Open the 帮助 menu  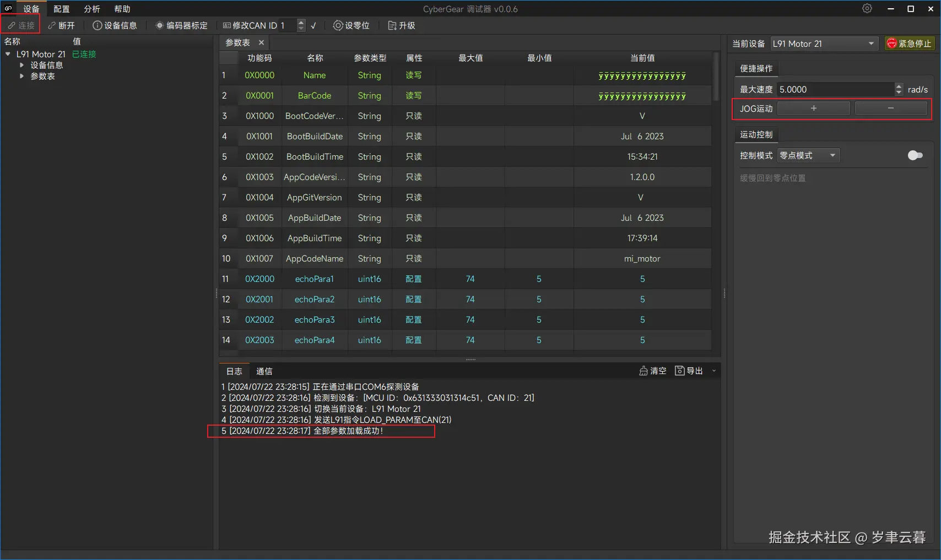tap(122, 9)
